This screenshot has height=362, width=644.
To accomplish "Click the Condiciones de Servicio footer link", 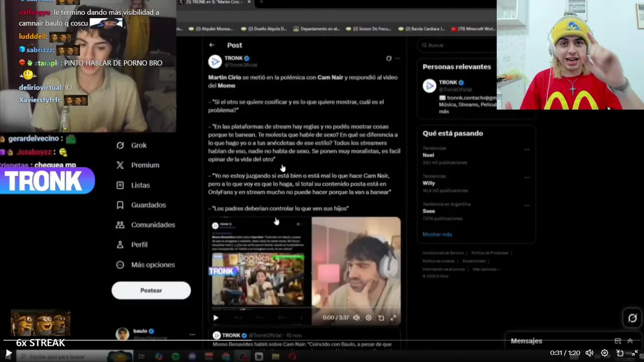I will tap(443, 253).
